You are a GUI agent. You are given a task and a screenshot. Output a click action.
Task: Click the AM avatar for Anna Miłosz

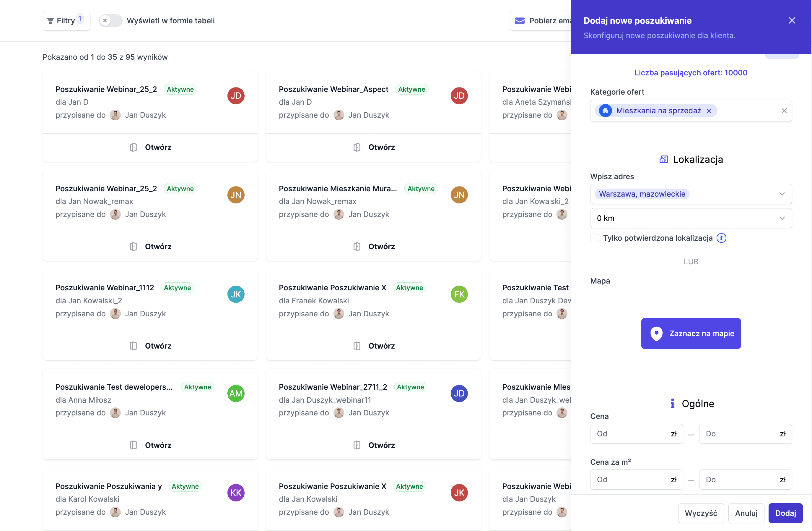(x=236, y=394)
